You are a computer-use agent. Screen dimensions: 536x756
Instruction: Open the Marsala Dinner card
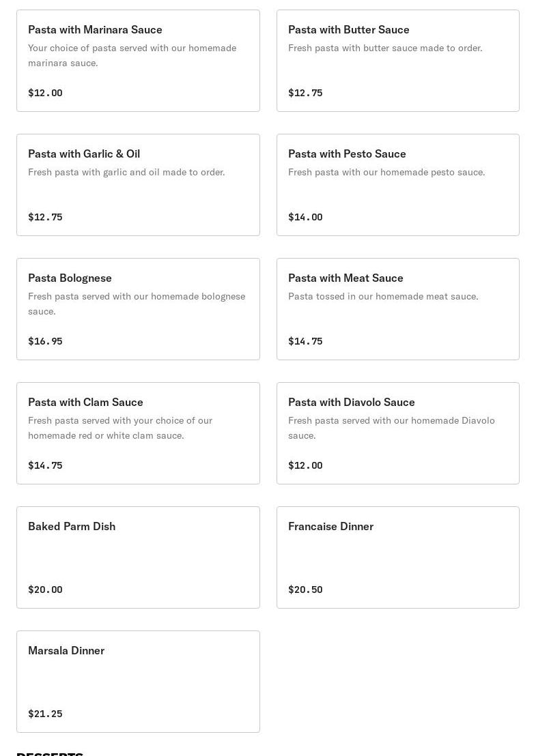(138, 681)
